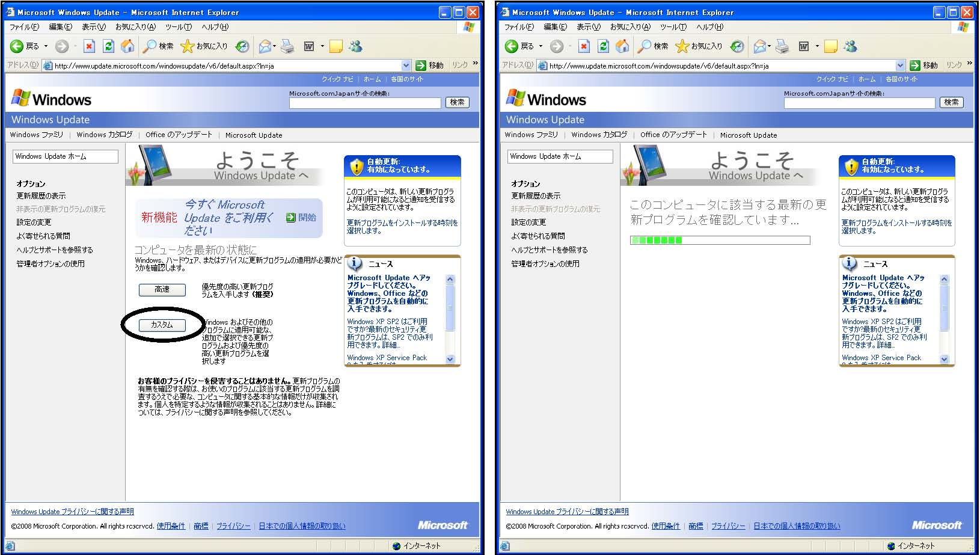Click 検索 button beside search box, left window

457,102
